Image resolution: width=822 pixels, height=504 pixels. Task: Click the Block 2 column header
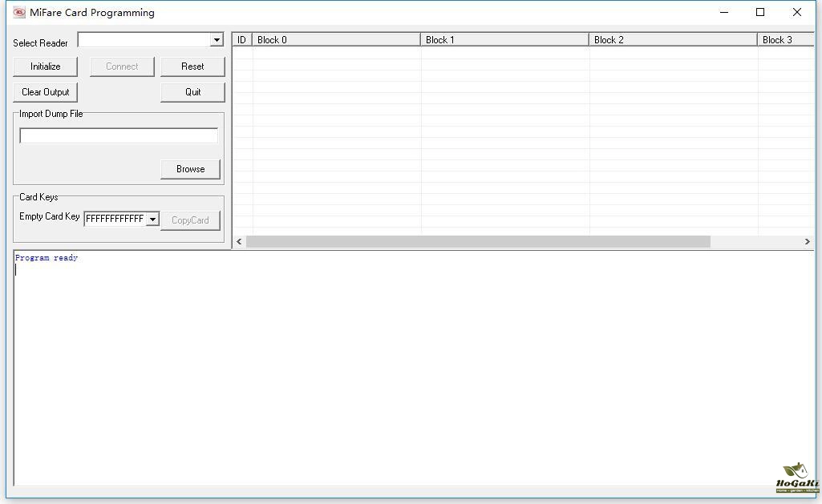point(673,40)
